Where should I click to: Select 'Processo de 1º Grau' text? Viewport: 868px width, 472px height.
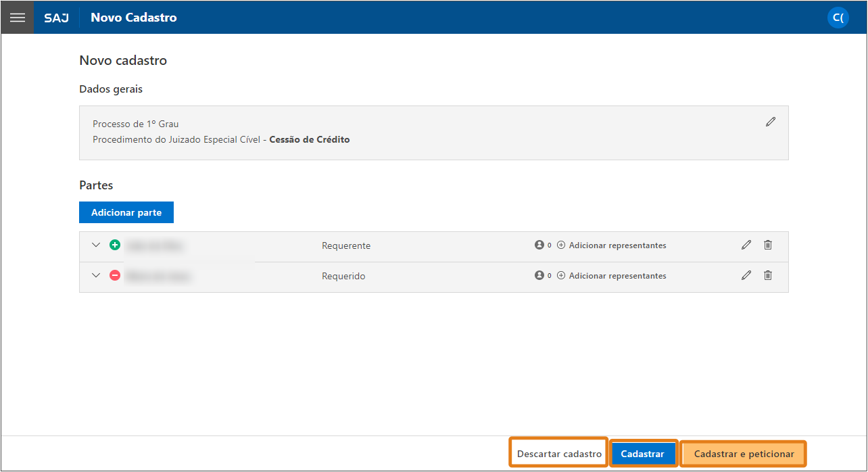(136, 124)
